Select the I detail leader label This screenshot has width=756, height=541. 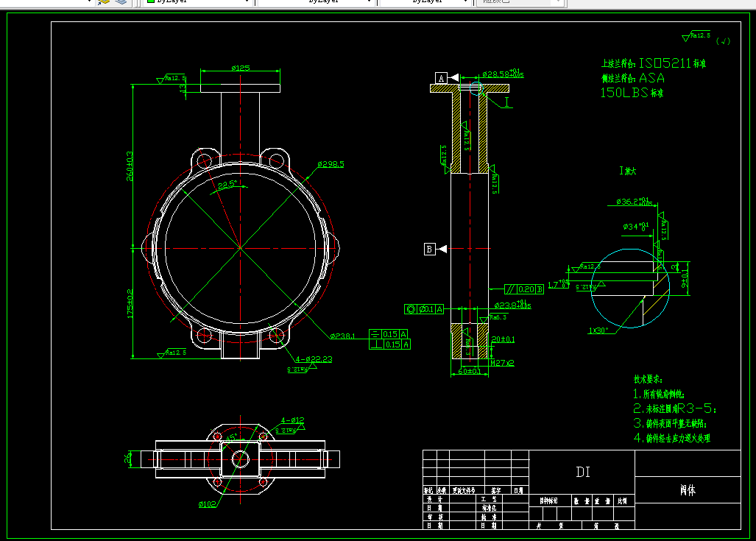coord(506,102)
